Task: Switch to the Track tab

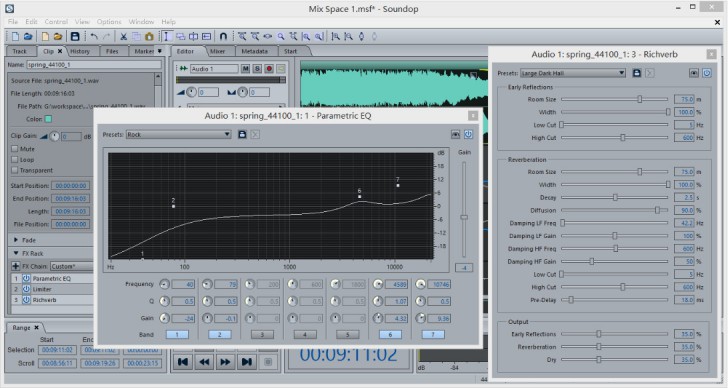Action: tap(20, 51)
